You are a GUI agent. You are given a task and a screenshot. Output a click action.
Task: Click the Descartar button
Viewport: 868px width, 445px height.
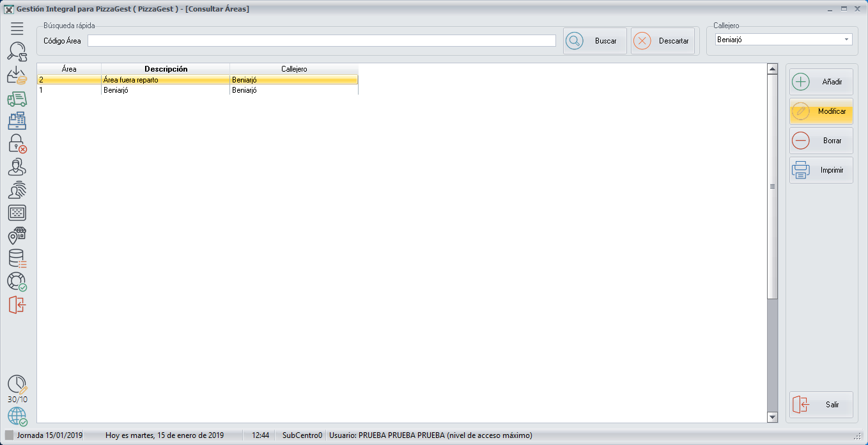[662, 41]
